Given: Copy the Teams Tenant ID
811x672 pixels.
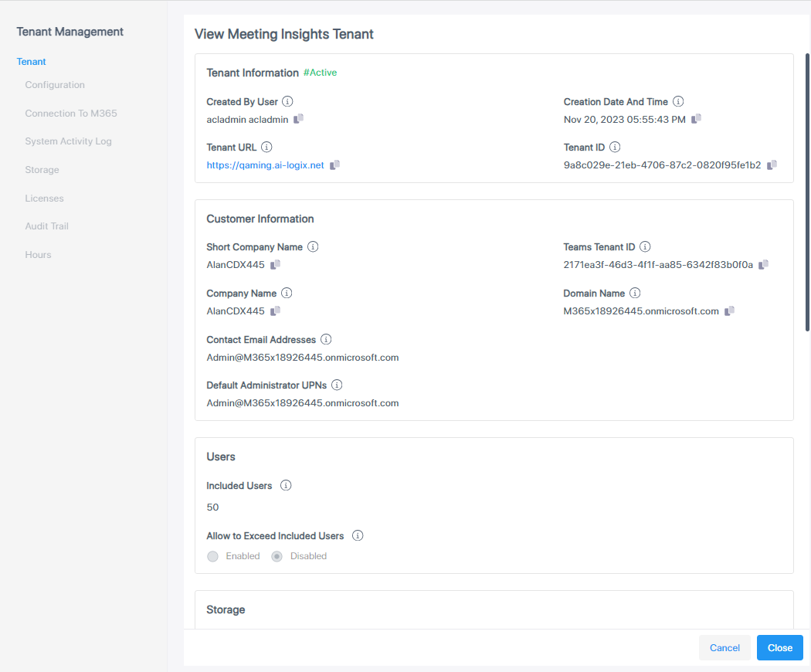Looking at the screenshot, I should (x=763, y=265).
